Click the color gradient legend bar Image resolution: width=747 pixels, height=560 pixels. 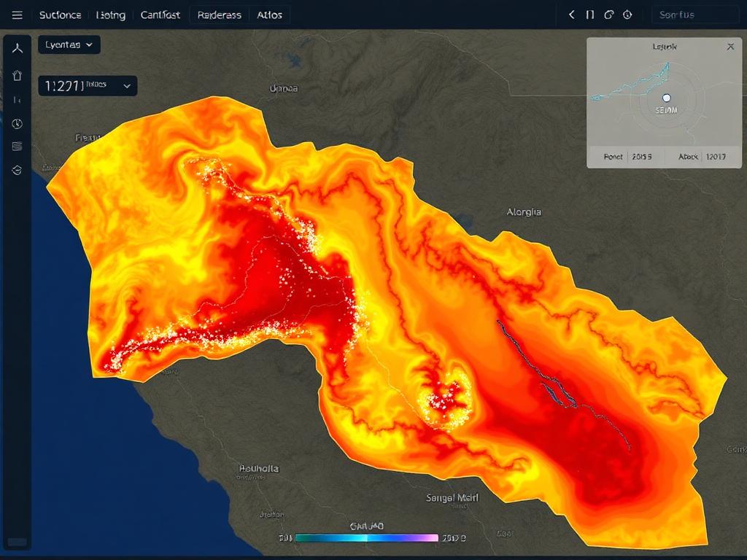[x=366, y=538]
